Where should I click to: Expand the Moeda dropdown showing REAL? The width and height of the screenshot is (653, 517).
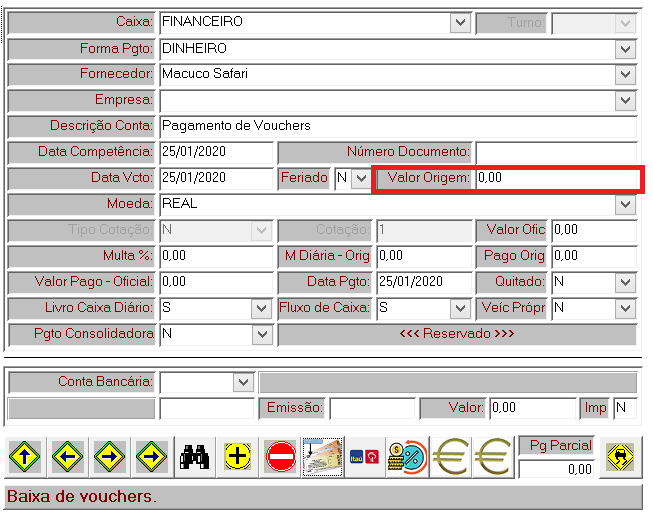(x=625, y=204)
